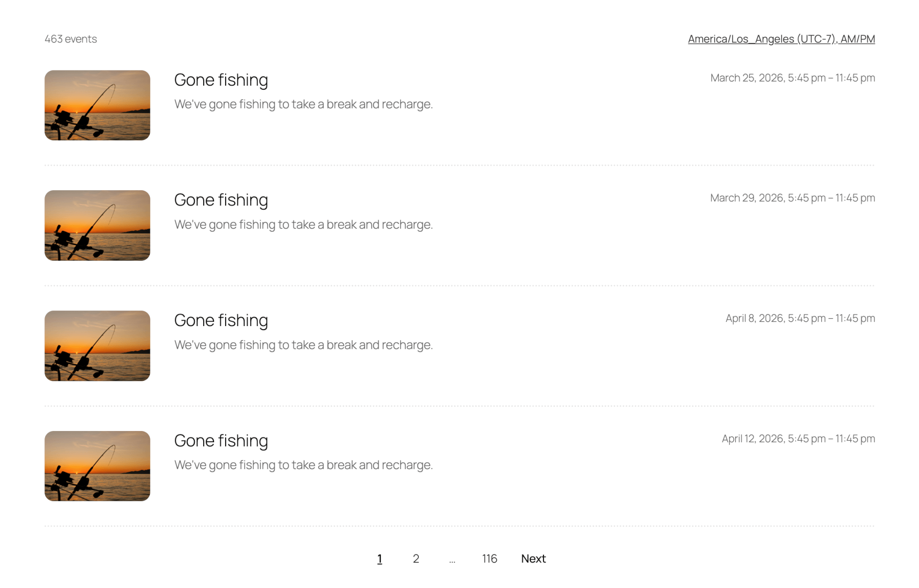Viewport: 919px width, 588px height.
Task: Click the April 12 event fishing image
Action: coord(97,466)
